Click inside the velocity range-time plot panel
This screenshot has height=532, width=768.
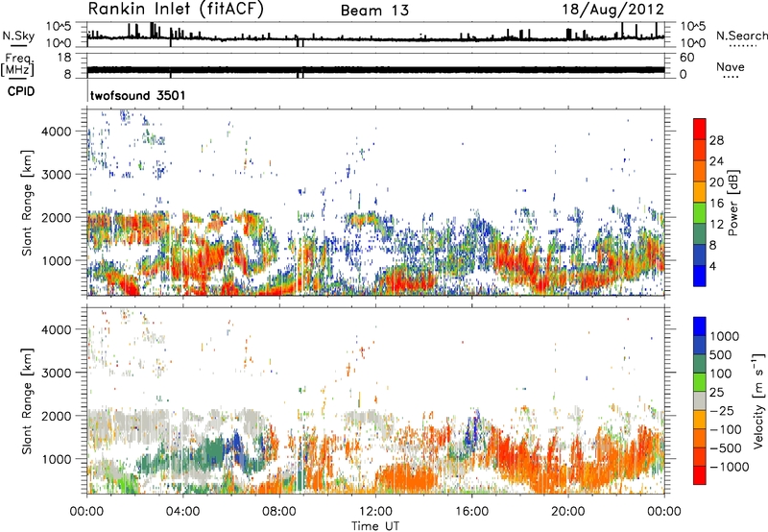[x=375, y=400]
